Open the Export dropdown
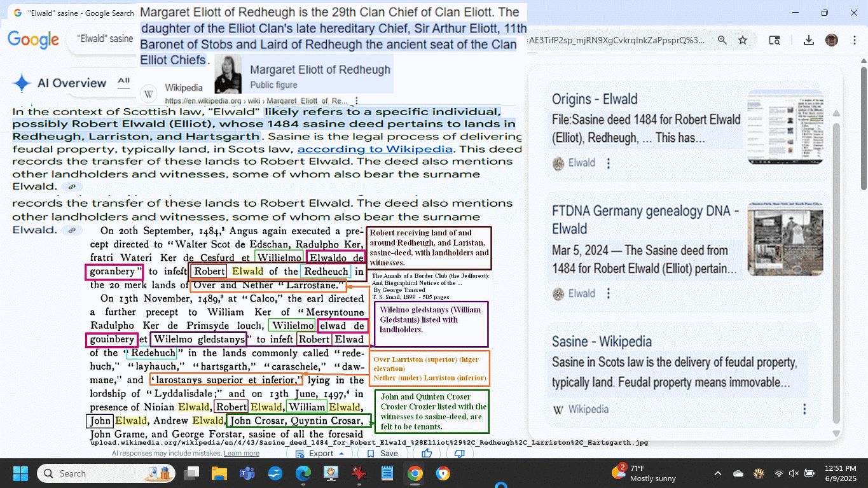Screen dimensions: 868x488 coord(320,454)
